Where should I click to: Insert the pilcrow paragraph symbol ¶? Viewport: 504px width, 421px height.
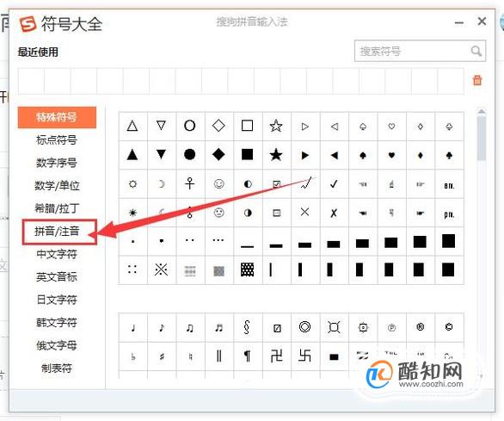pyautogui.click(x=247, y=356)
